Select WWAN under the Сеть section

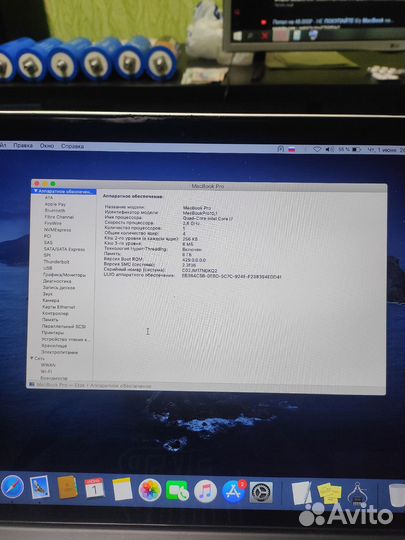click(48, 365)
